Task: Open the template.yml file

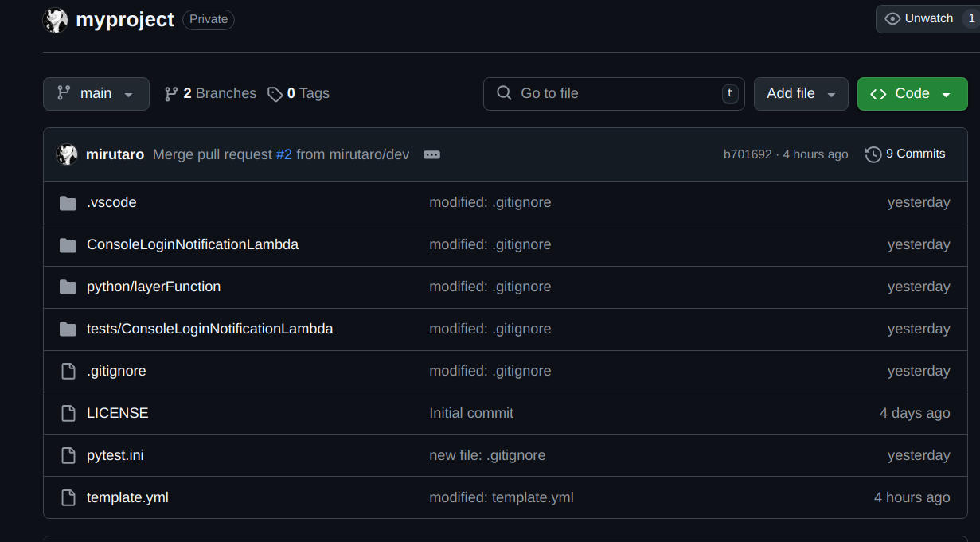Action: [127, 497]
